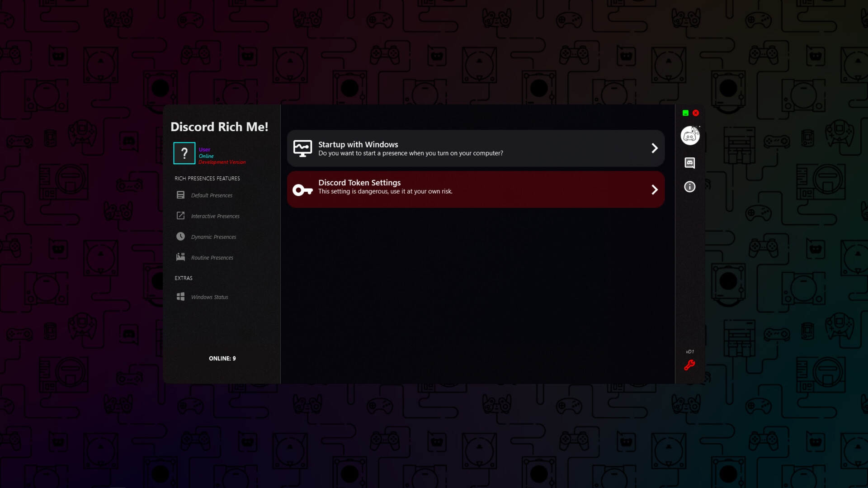This screenshot has width=868, height=488.
Task: Click the monitor icon next to Startup with Windows
Action: (303, 148)
